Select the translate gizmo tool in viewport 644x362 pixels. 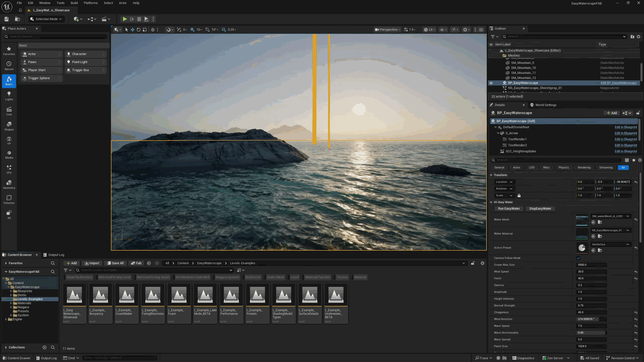point(132,29)
